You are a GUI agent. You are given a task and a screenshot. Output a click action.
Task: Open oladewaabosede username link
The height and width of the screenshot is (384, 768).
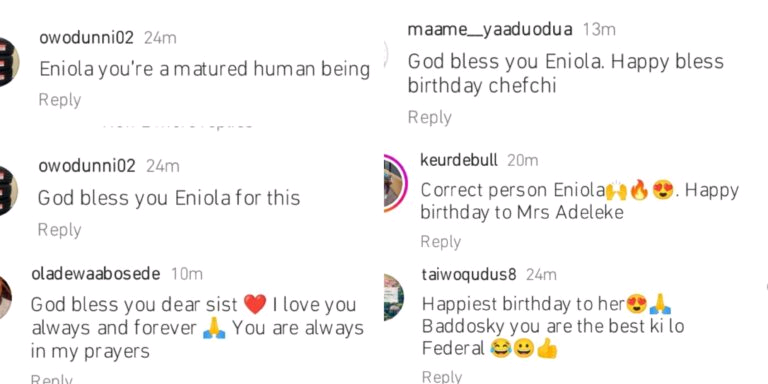pyautogui.click(x=96, y=274)
